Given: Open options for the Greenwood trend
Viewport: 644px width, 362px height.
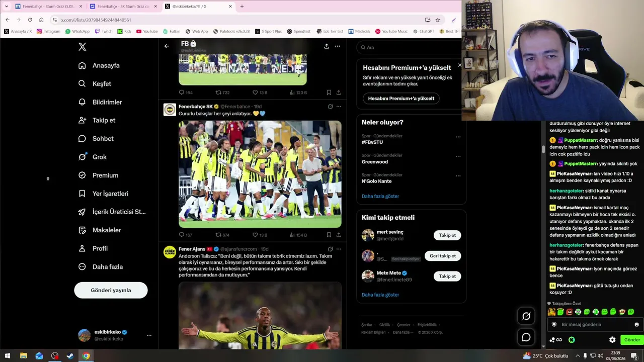Looking at the screenshot, I should 458,156.
